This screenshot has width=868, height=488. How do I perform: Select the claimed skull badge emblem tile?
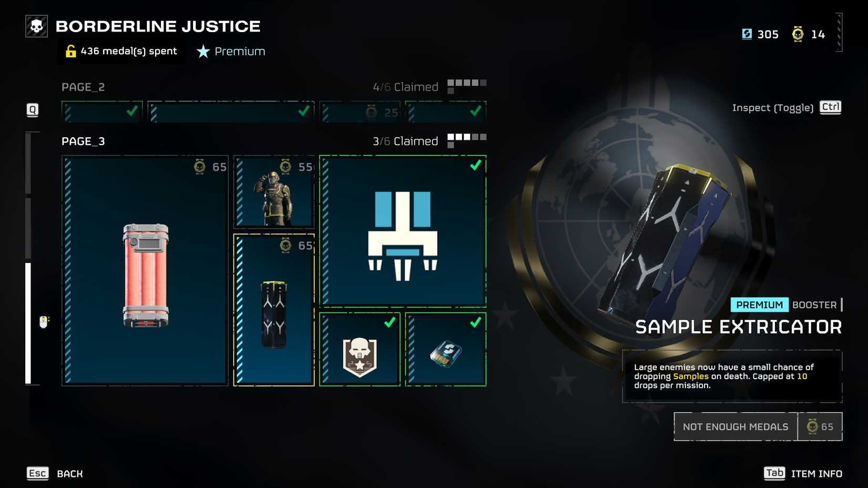360,349
